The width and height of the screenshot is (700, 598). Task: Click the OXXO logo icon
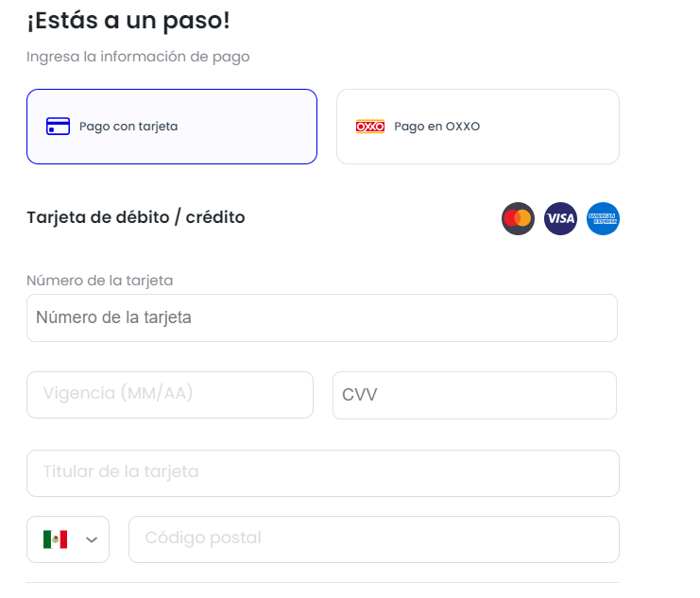[370, 127]
